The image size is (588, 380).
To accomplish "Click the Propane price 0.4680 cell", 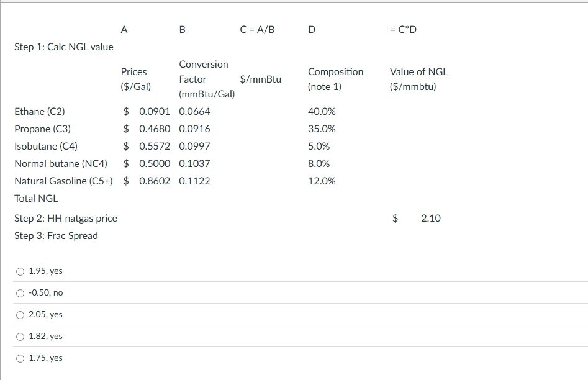I will point(155,129).
